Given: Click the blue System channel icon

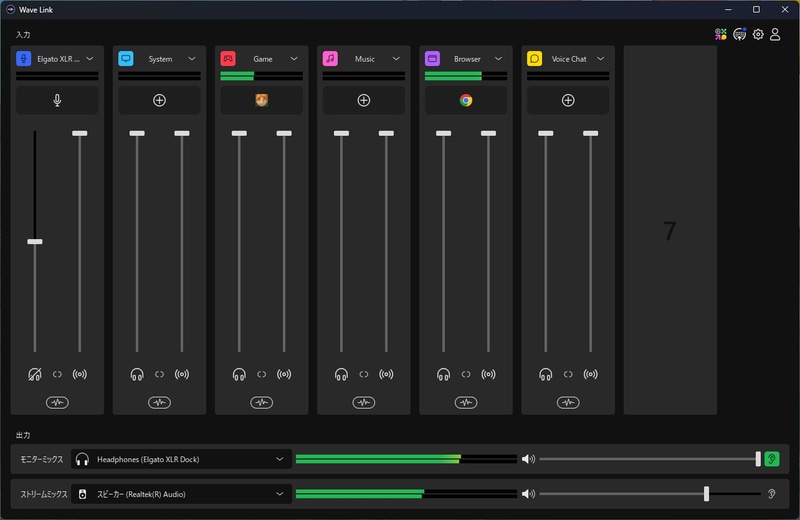Looking at the screenshot, I should [x=126, y=59].
